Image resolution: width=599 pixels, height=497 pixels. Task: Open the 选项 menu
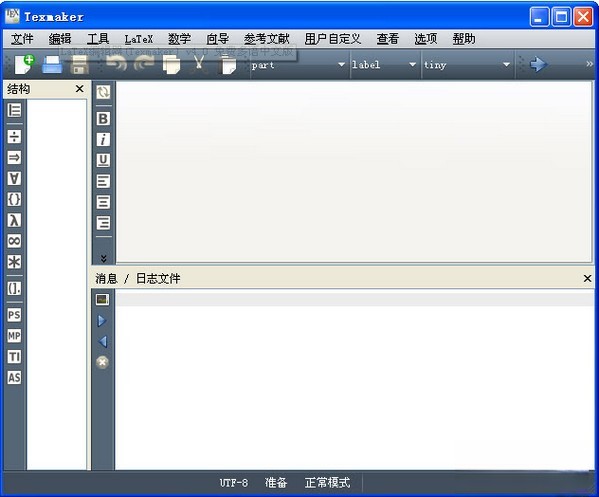tap(426, 39)
